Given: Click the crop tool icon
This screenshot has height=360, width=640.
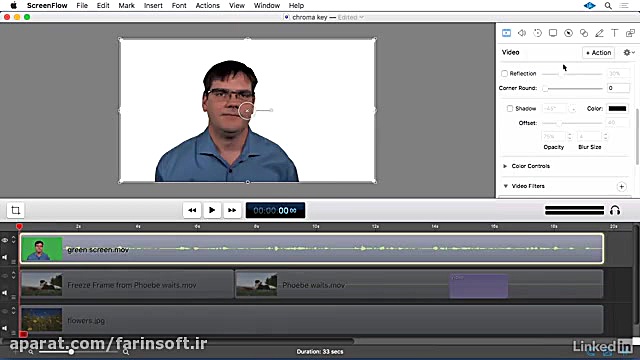Looking at the screenshot, I should (x=16, y=210).
